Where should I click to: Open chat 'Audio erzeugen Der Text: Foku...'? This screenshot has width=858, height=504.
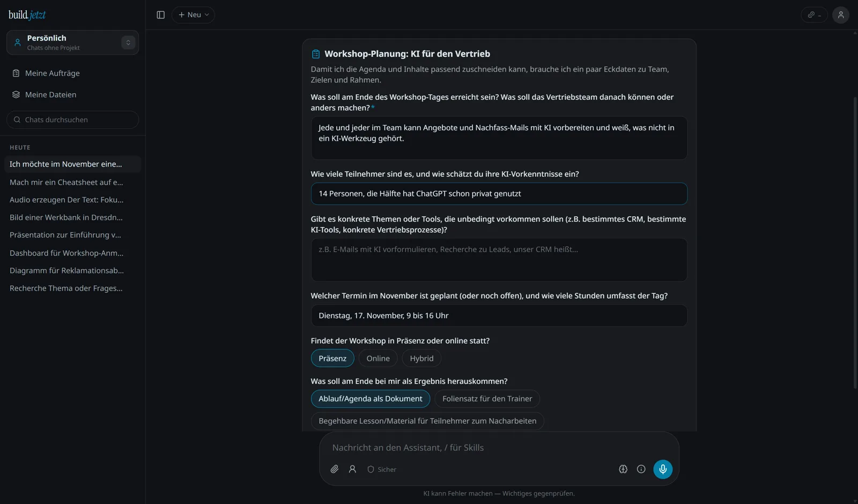pos(72,199)
